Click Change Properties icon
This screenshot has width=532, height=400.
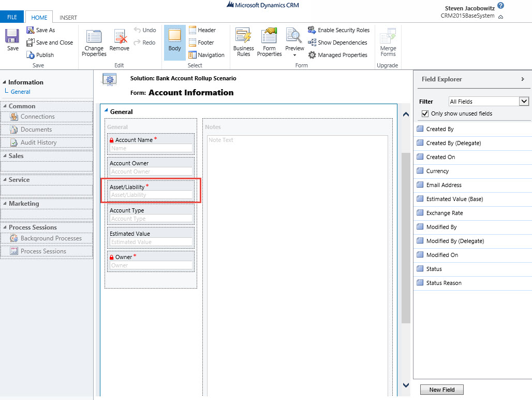click(x=94, y=37)
